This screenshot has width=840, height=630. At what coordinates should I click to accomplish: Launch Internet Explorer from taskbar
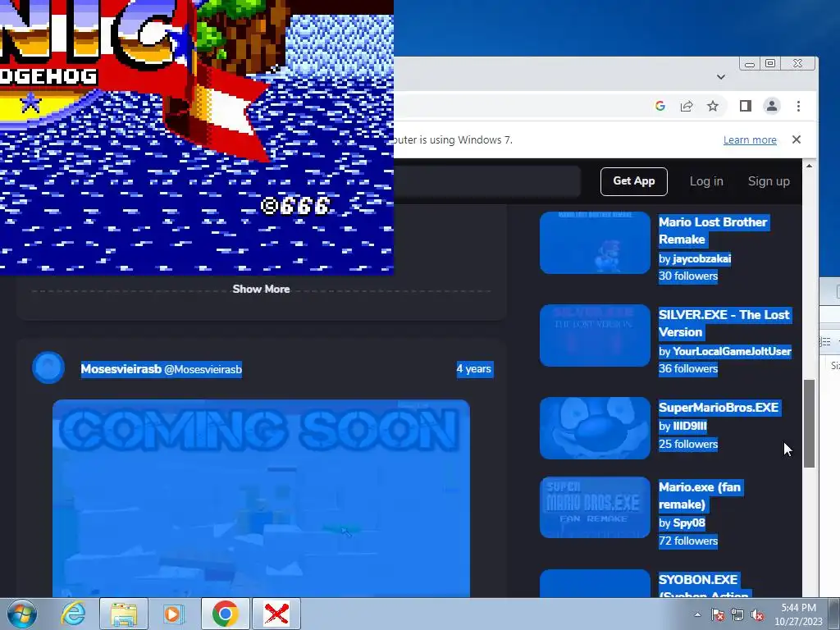pyautogui.click(x=73, y=614)
